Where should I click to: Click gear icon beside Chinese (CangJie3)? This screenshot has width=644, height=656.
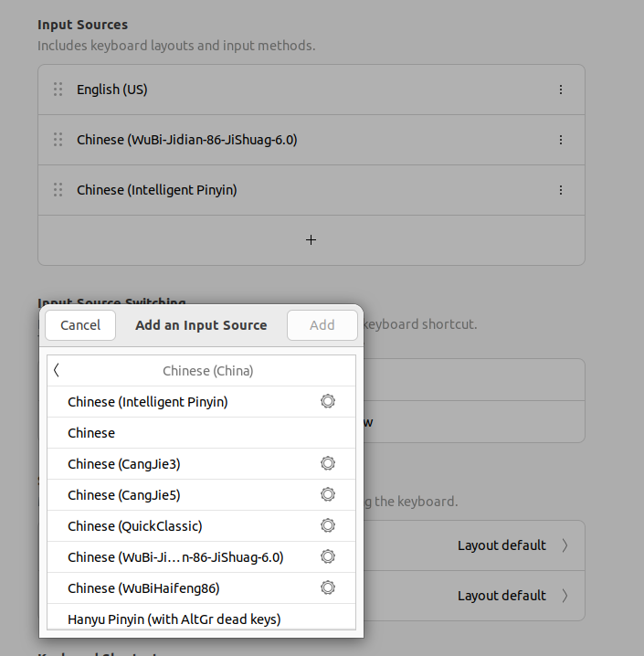point(328,463)
